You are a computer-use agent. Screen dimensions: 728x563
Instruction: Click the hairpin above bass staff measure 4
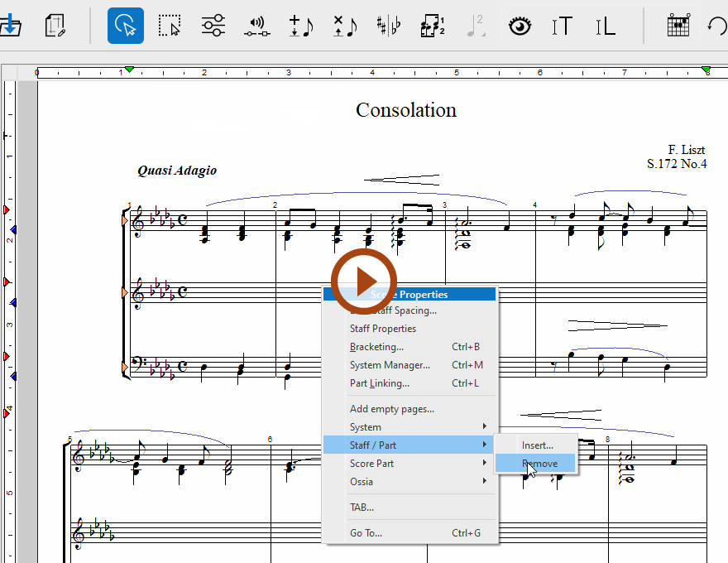click(617, 325)
